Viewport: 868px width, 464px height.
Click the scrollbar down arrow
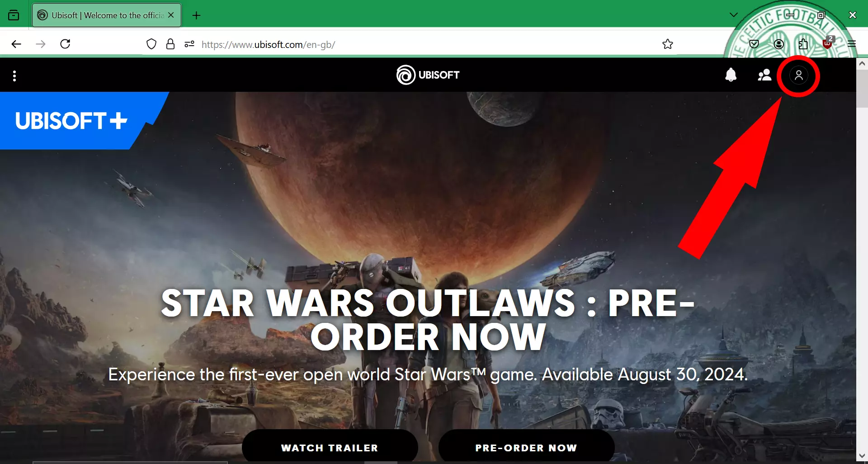point(862,456)
